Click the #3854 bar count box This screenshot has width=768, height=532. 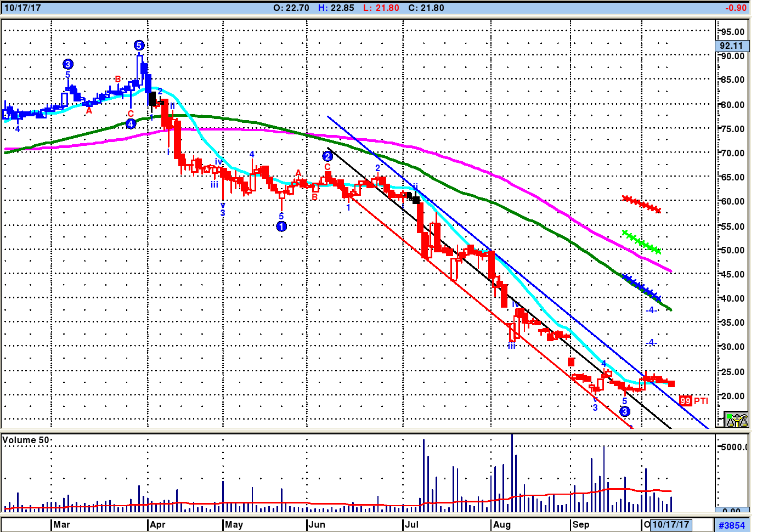pos(732,525)
